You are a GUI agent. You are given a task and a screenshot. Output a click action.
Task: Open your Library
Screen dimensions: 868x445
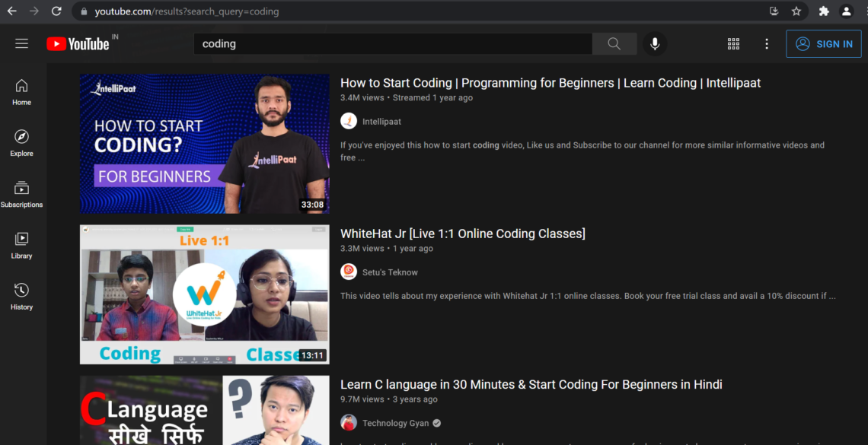[21, 245]
